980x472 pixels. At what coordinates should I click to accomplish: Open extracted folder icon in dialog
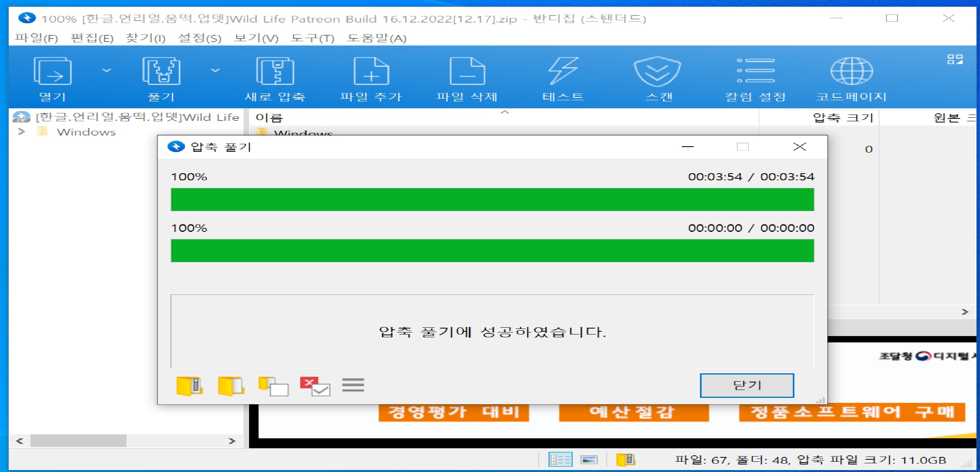point(231,386)
